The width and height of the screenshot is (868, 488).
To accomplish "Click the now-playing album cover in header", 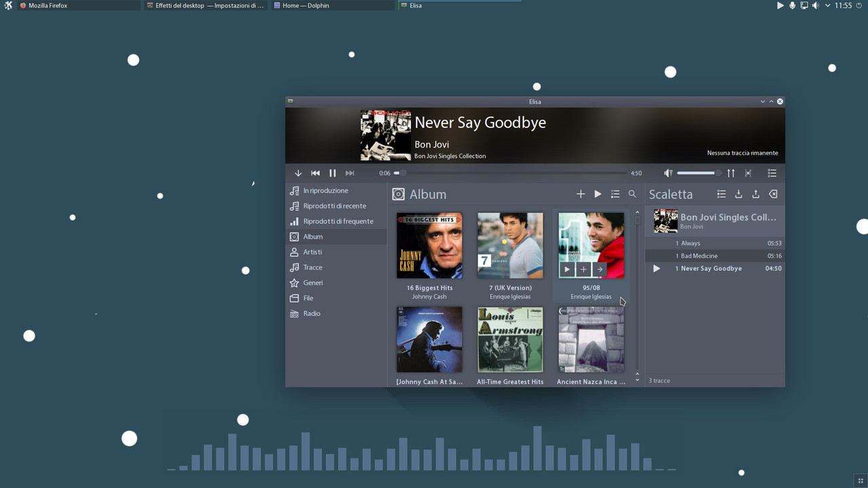I will coord(386,136).
